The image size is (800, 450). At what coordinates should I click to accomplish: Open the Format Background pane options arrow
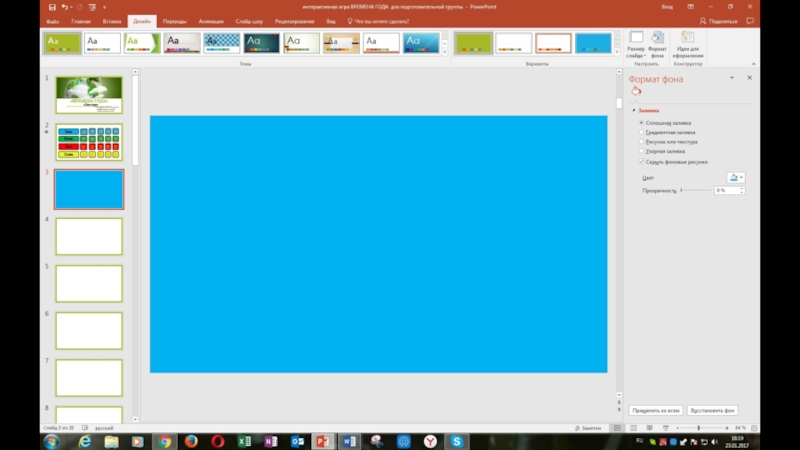click(x=732, y=78)
